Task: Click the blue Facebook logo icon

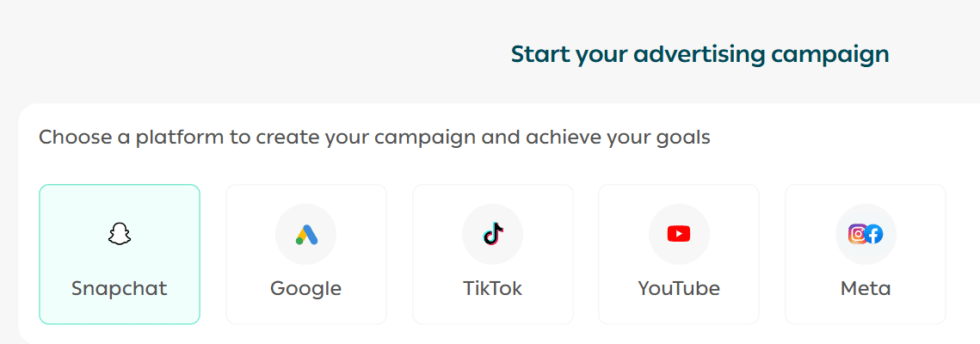Action: [874, 234]
